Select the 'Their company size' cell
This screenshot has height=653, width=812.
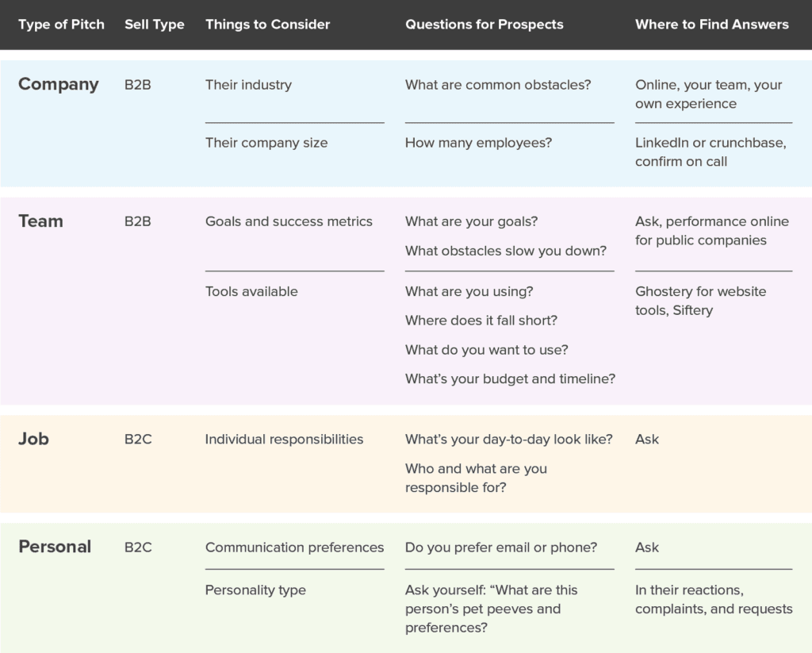click(266, 143)
